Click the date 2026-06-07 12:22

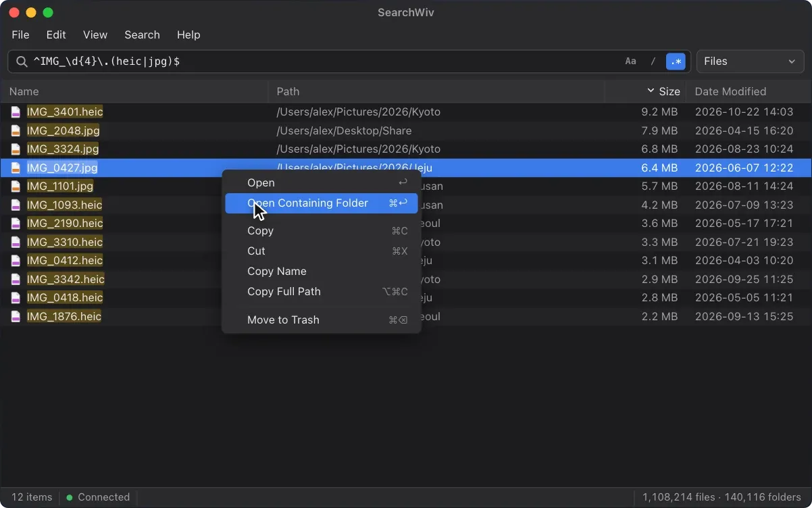click(744, 168)
